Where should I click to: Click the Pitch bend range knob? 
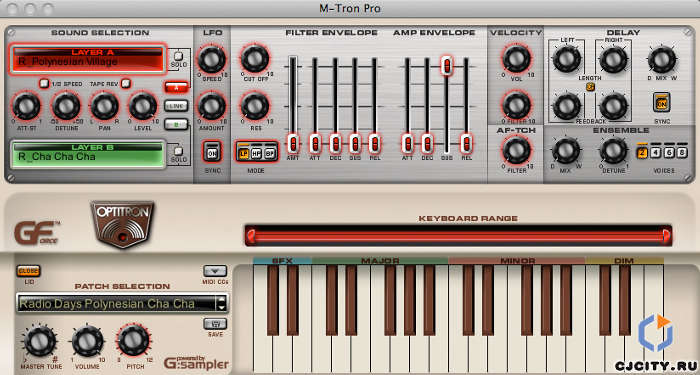[133, 341]
